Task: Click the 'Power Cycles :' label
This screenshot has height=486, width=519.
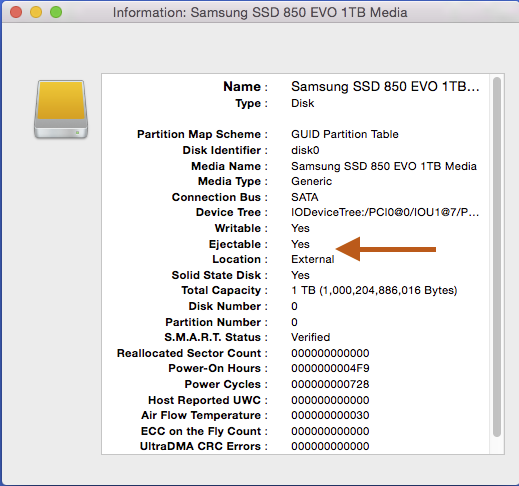Action: click(x=226, y=384)
